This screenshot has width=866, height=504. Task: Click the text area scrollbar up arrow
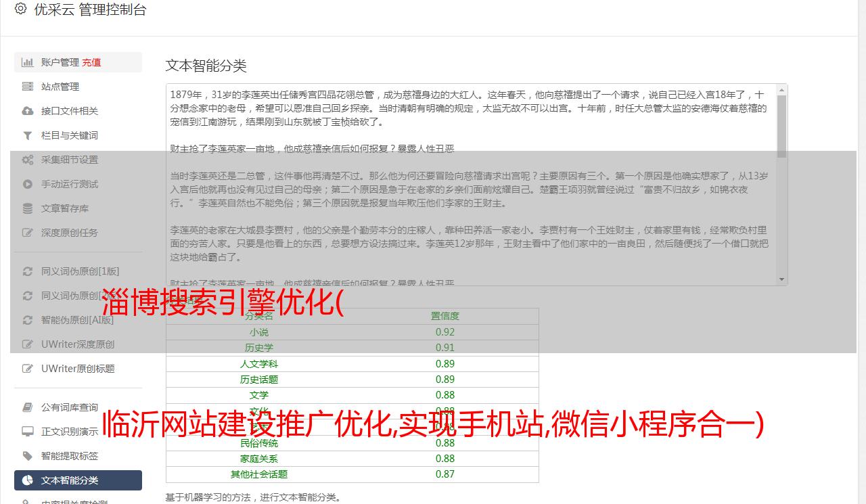click(x=782, y=89)
